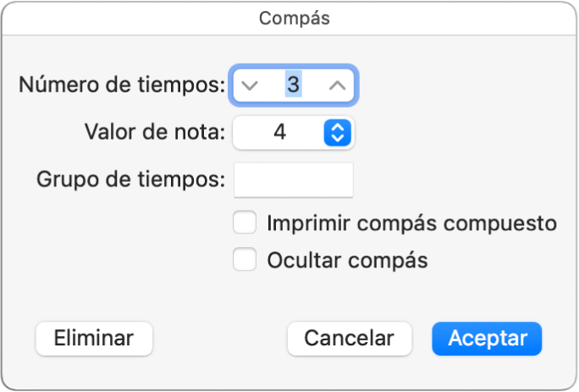The image size is (579, 392).
Task: Click the 'Imprimir compás compuesto' label text
Action: 411,224
